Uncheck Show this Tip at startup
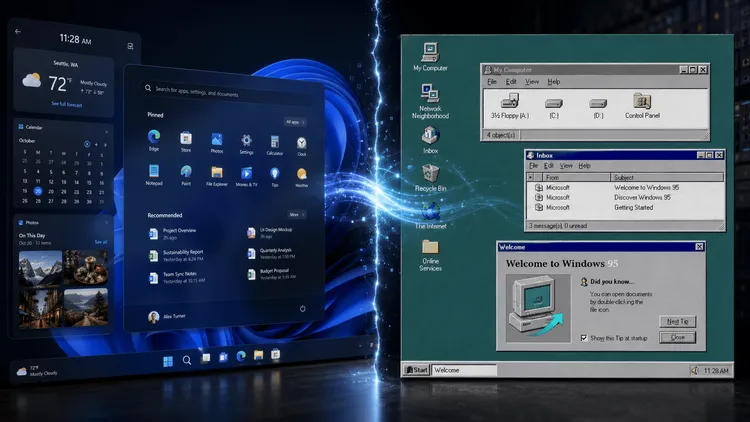This screenshot has width=750, height=422. point(584,338)
